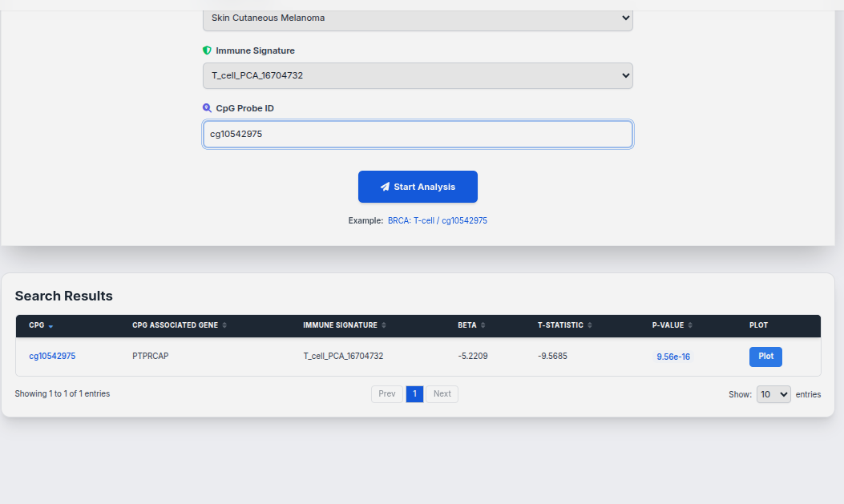Click the green shield Immune Signature icon
844x504 pixels.
pyautogui.click(x=207, y=50)
